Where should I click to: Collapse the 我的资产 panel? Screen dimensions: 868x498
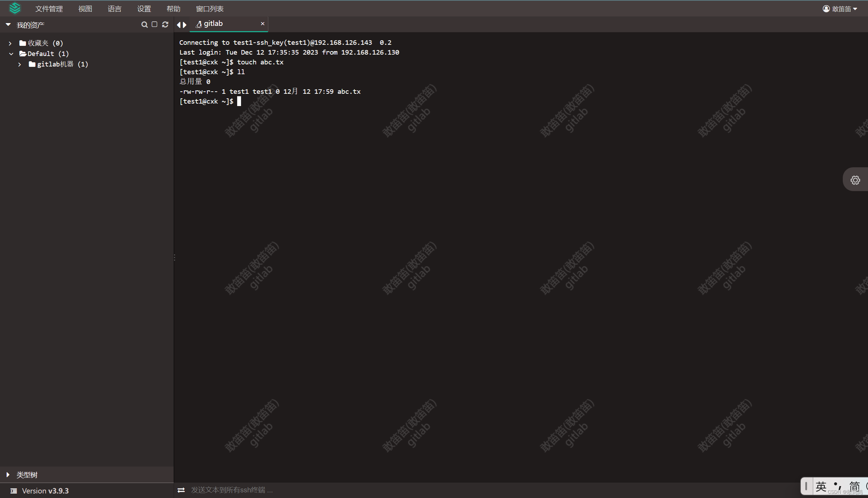[8, 25]
